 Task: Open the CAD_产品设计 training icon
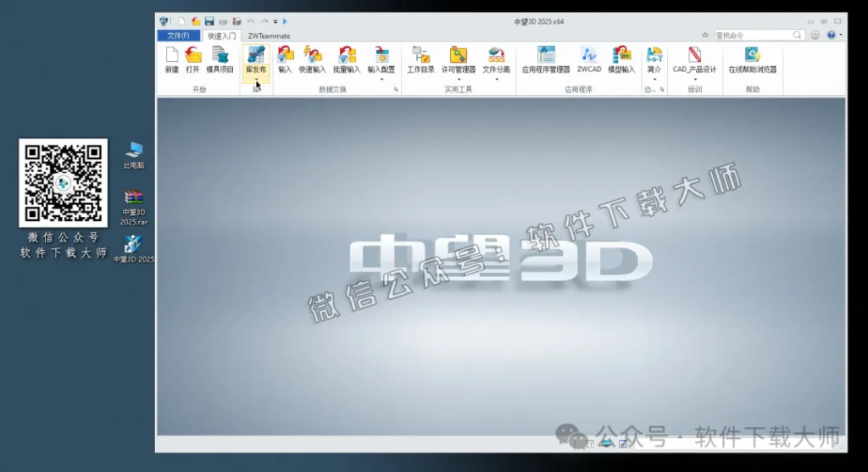[x=695, y=55]
